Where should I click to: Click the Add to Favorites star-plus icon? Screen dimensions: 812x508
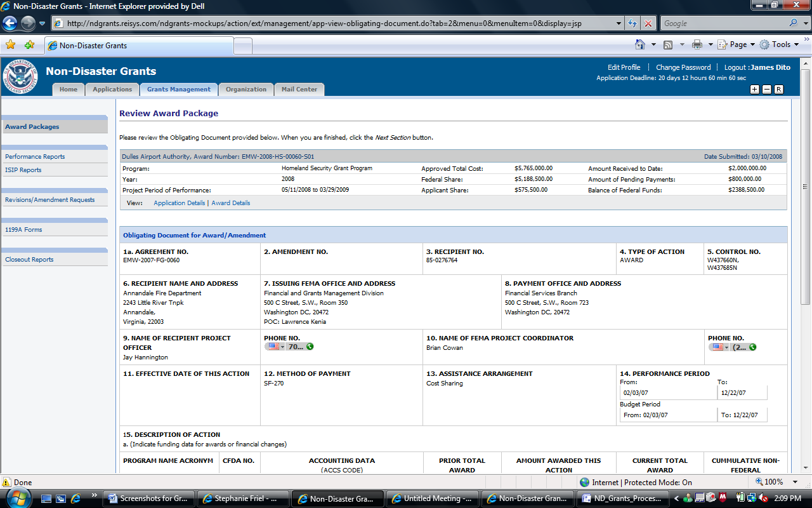29,45
